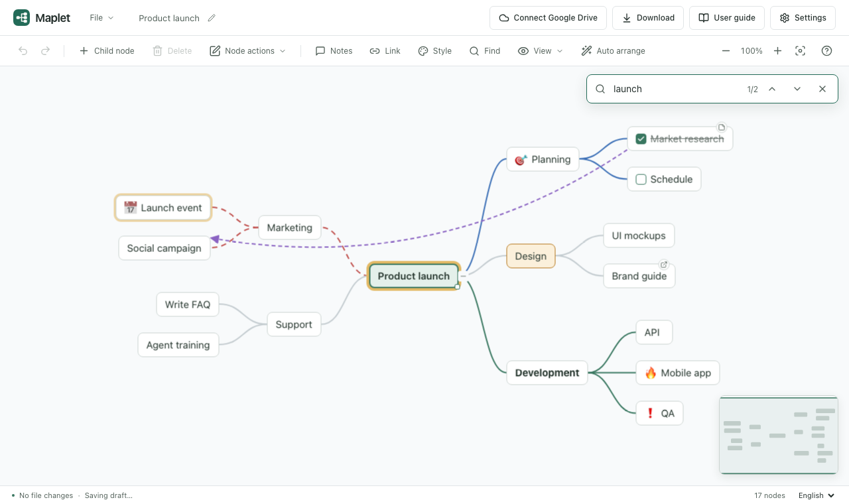Click the pencil icon to rename the map

212,18
